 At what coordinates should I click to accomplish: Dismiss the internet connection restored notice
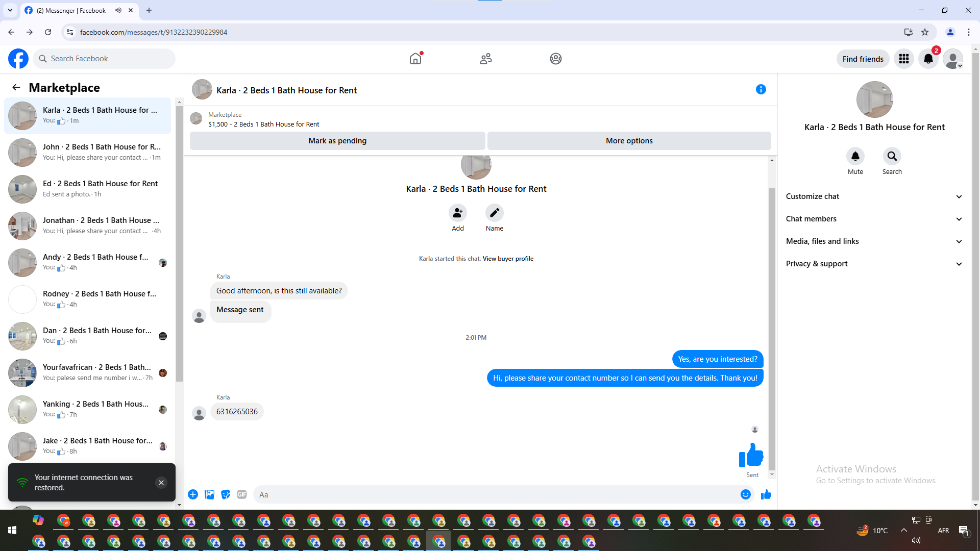point(161,483)
